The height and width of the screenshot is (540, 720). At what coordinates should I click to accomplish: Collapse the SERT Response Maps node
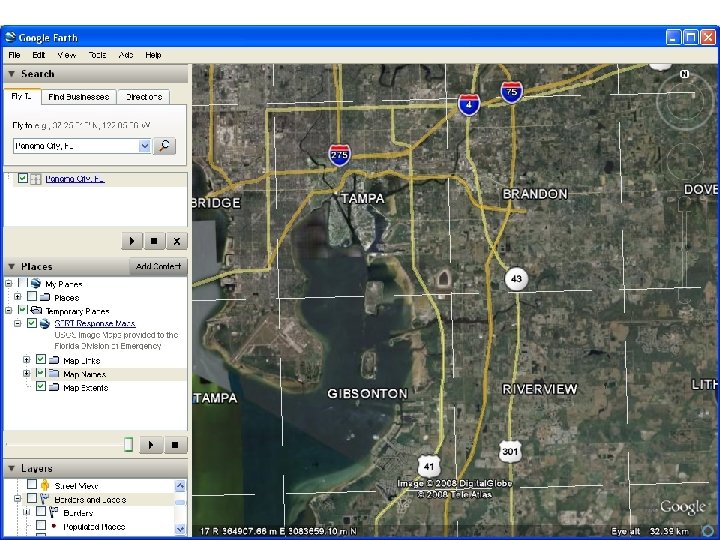pyautogui.click(x=17, y=323)
